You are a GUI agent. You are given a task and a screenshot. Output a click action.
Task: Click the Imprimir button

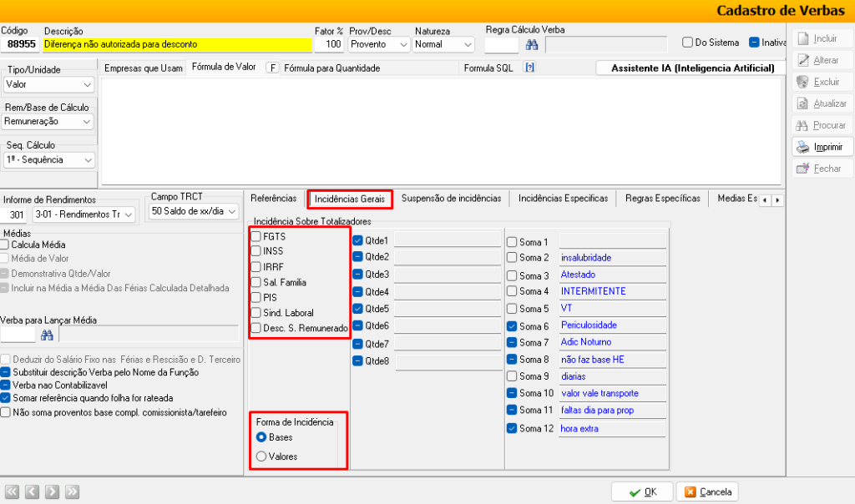(x=822, y=147)
